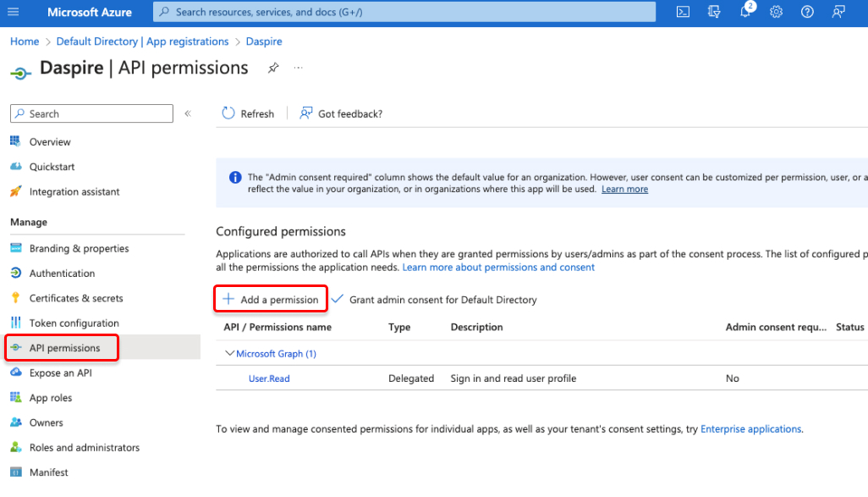Expand the Got feedback option
The height and width of the screenshot is (497, 868).
coord(341,113)
